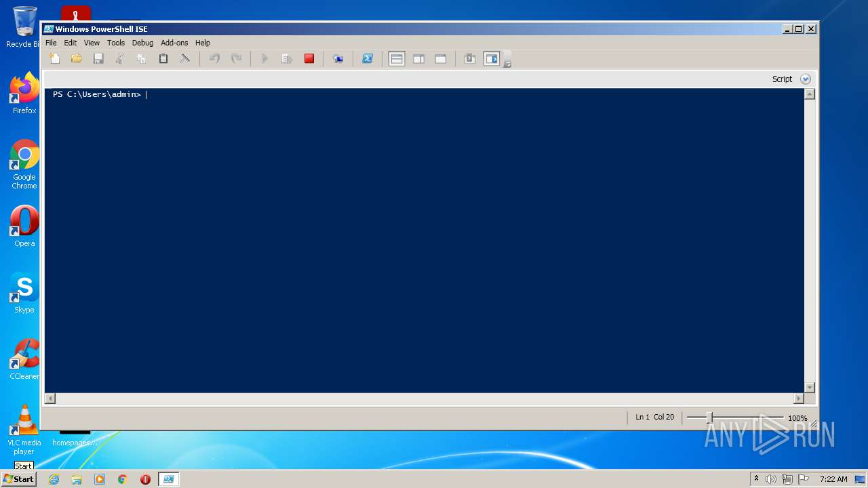
Task: Open Google Chrome desktop shortcut
Action: coord(24,165)
